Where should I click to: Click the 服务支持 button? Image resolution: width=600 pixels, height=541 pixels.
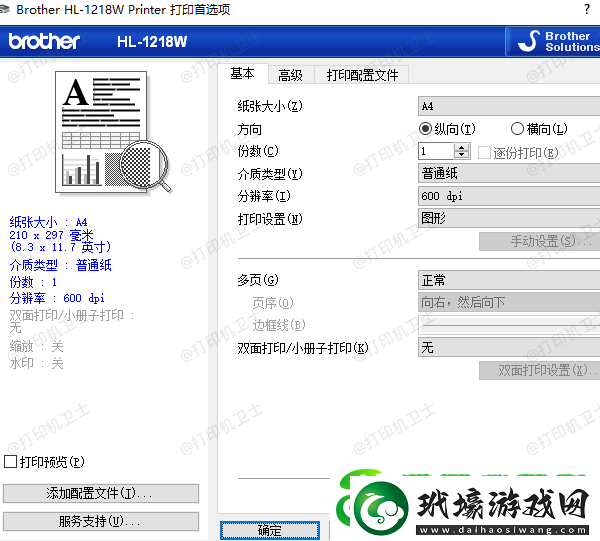coord(101,521)
